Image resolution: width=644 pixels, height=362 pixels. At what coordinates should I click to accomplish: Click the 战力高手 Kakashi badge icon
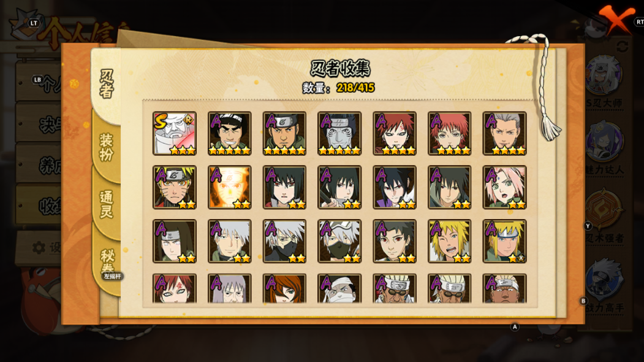604,279
